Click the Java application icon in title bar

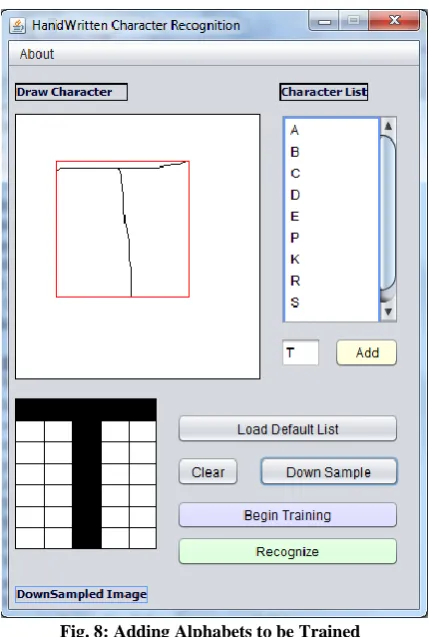[x=17, y=26]
